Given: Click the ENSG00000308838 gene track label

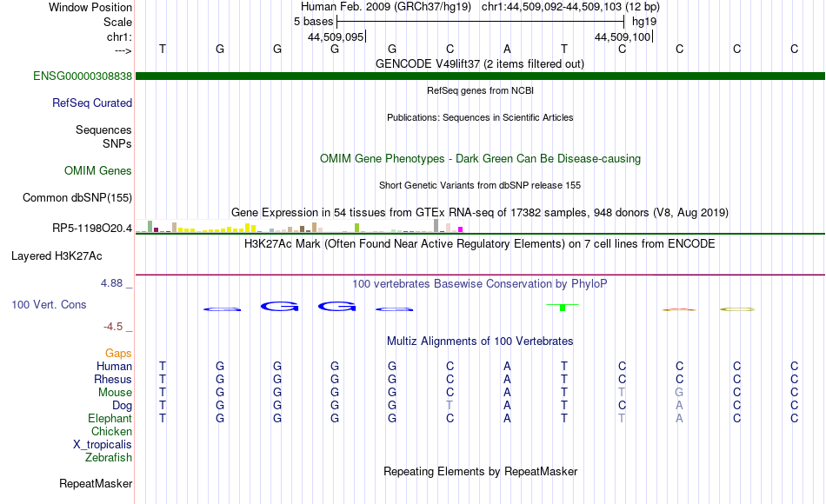Looking at the screenshot, I should (x=83, y=76).
